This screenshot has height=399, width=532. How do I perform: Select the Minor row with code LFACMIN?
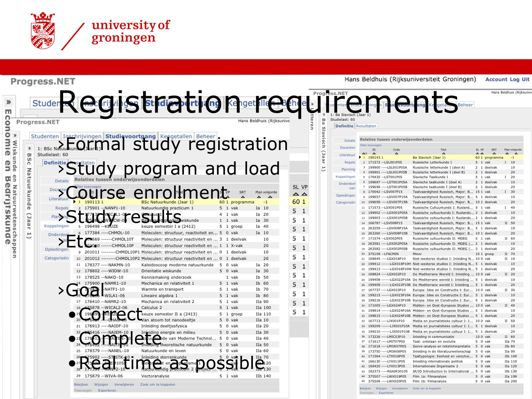pos(441,254)
